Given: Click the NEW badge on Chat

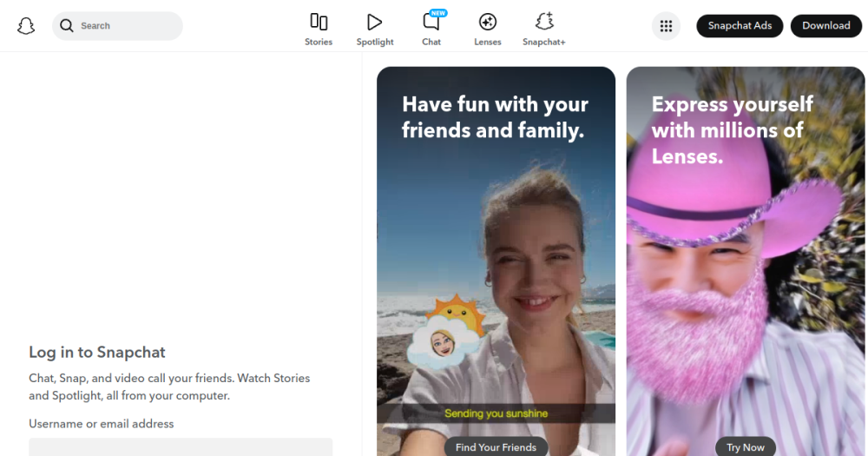Looking at the screenshot, I should 438,13.
